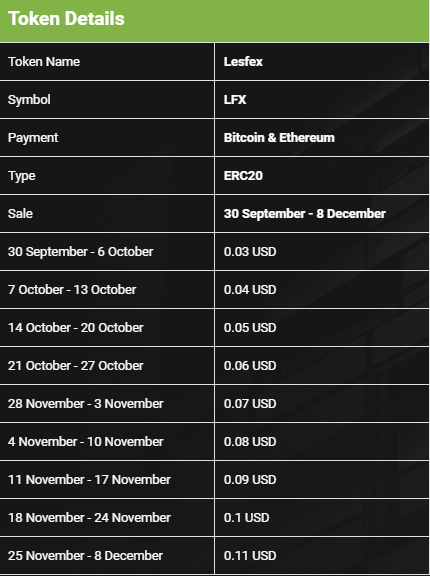Click the 0.11 USD price cell
430x576 pixels.
coord(322,556)
